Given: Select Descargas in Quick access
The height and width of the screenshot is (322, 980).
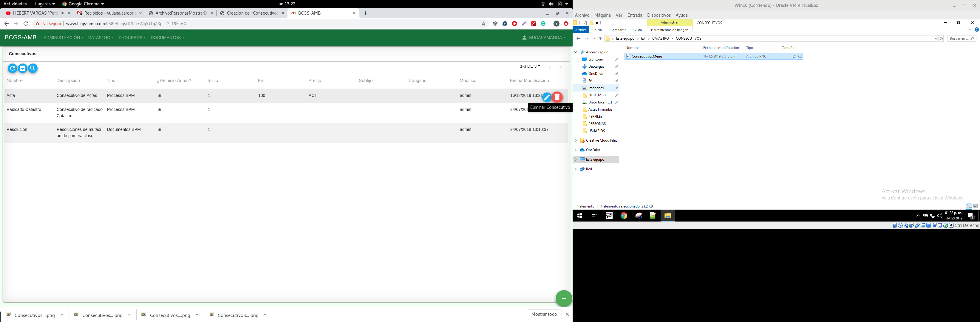Looking at the screenshot, I should click(x=596, y=66).
